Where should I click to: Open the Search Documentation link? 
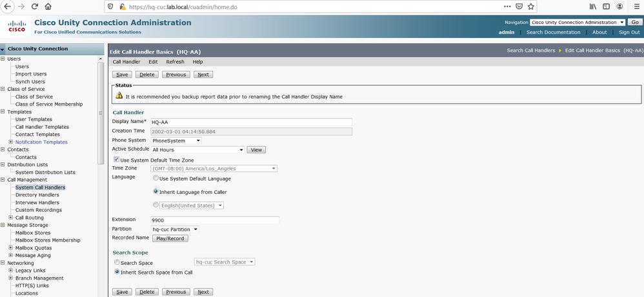(x=553, y=32)
